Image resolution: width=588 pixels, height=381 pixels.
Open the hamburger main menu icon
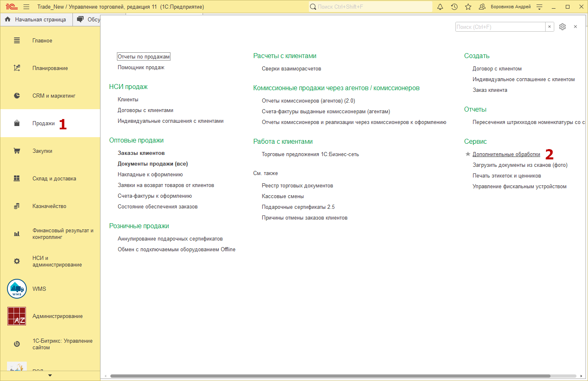[x=26, y=7]
